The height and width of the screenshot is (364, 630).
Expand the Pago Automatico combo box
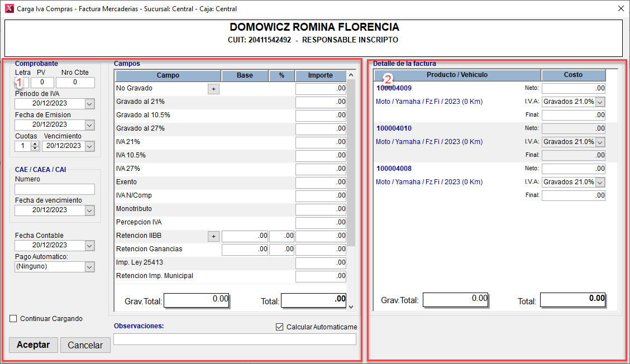pos(89,267)
